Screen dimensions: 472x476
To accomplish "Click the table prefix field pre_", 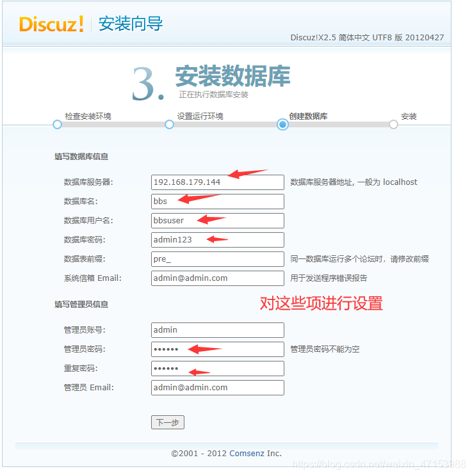I will click(218, 259).
